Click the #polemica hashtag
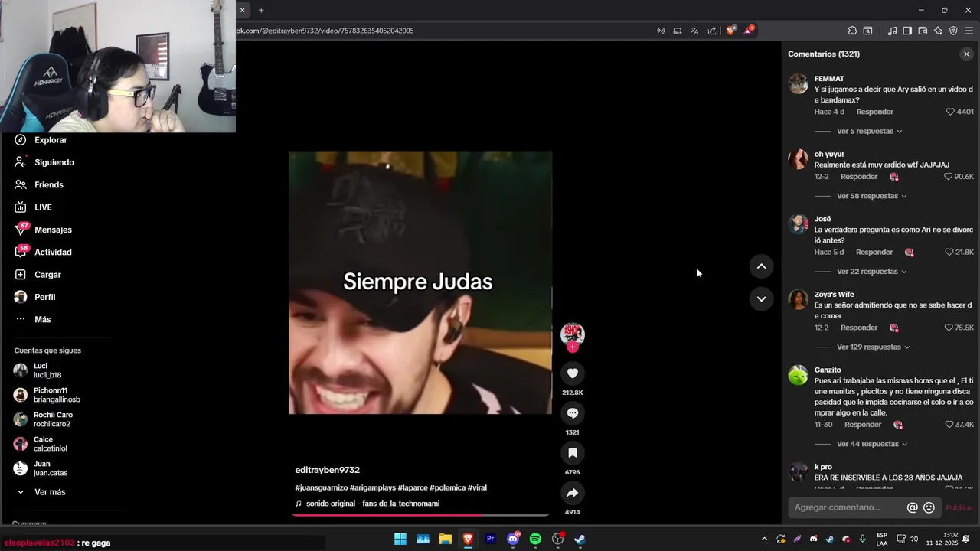The width and height of the screenshot is (980, 551). 447,487
